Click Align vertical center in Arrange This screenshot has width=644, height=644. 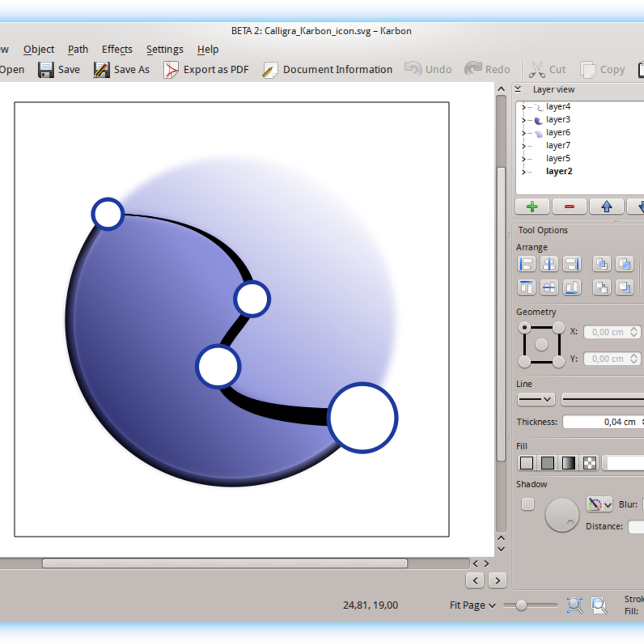(x=549, y=288)
